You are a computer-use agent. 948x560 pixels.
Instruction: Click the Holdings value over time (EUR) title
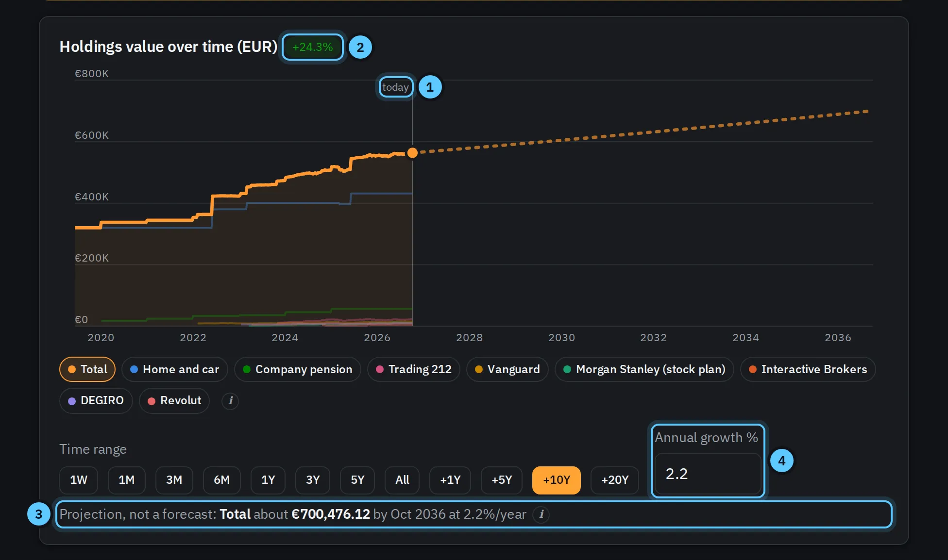(x=169, y=47)
